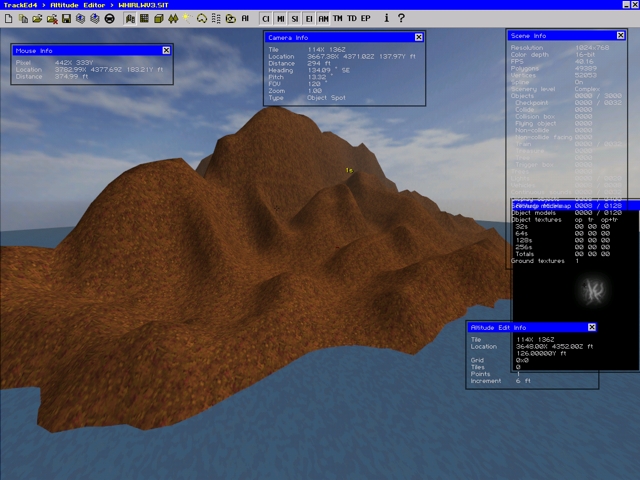This screenshot has width=640, height=480.
Task: Click the Color depth value 16-bit
Action: click(x=585, y=55)
